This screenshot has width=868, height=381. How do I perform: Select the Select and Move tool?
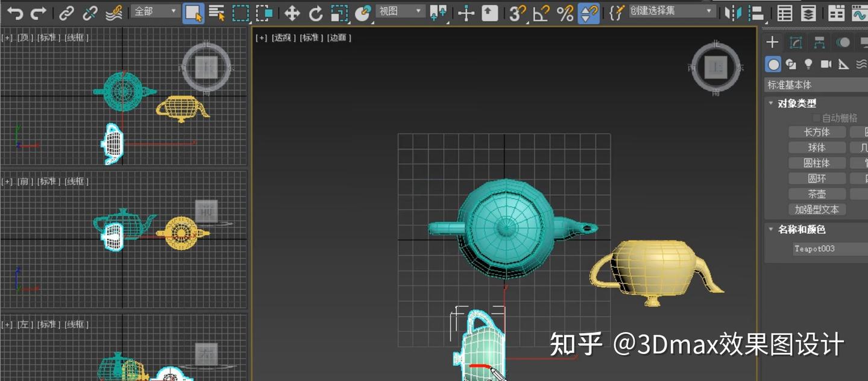[x=292, y=11]
